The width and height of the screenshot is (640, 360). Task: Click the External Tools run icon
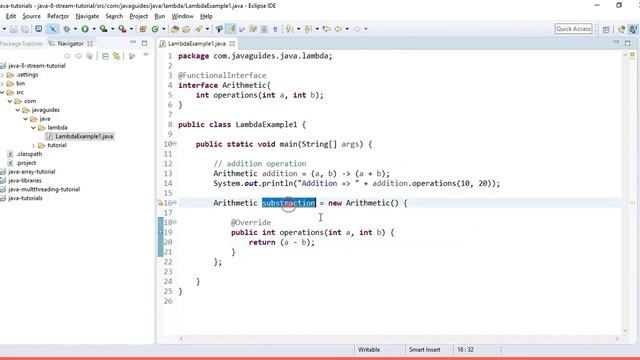122,29
